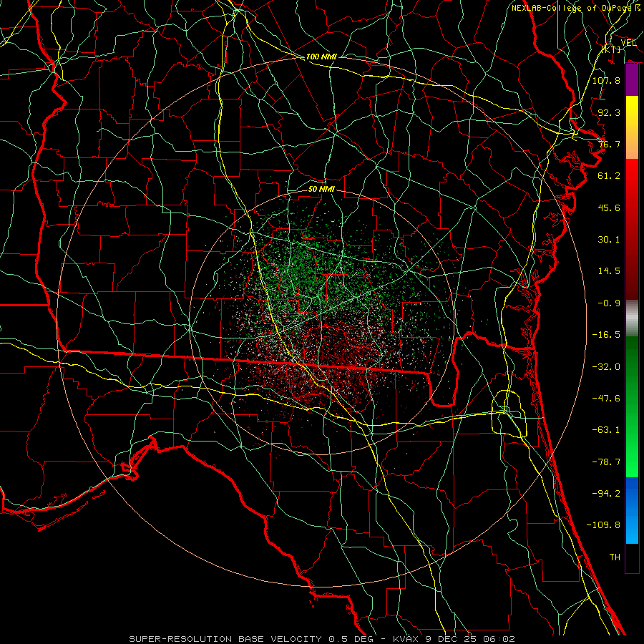Viewport: 644px width, 644px height.
Task: Click the -47.6 legend value
Action: (606, 398)
